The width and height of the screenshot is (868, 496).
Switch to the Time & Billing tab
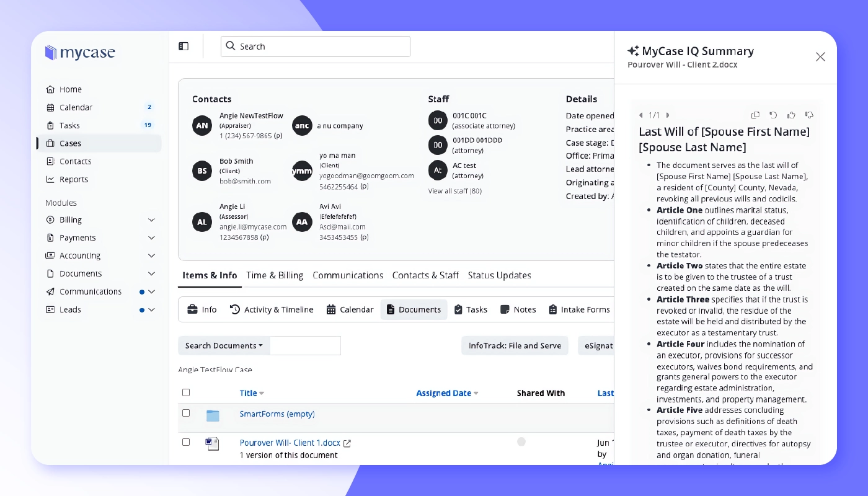click(275, 275)
